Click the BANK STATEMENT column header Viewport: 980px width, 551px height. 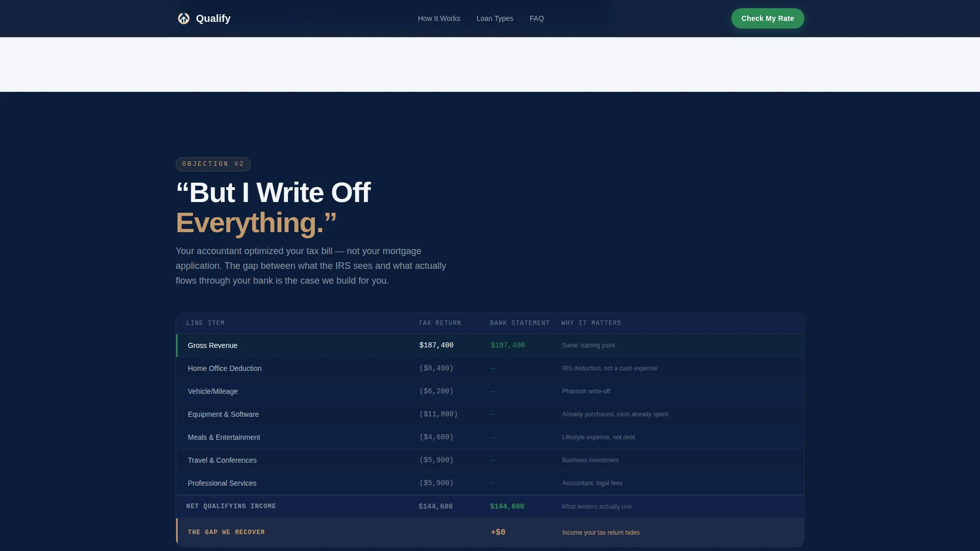pos(520,323)
